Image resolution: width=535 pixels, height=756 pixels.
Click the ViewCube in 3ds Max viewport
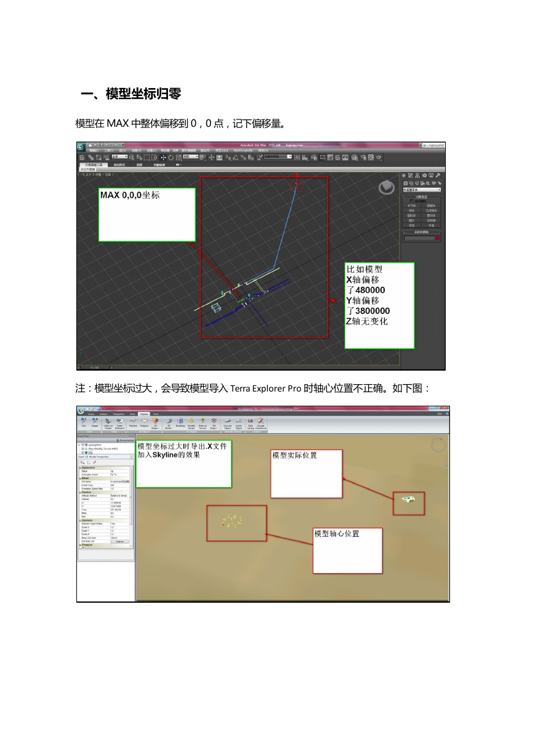click(x=387, y=188)
